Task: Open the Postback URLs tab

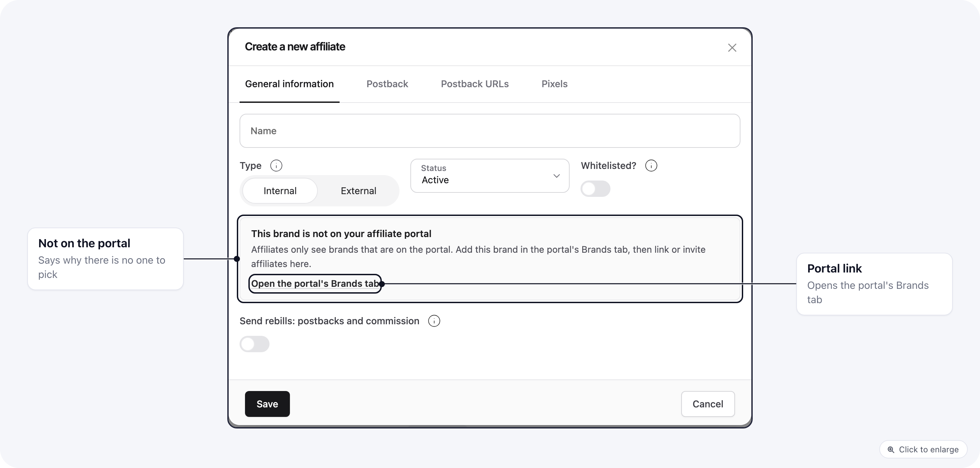Action: [474, 84]
